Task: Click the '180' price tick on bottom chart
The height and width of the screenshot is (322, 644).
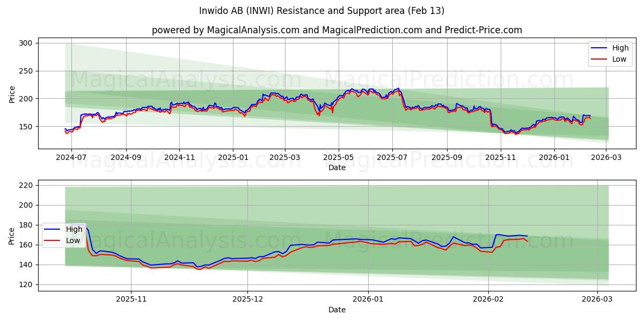Action: (x=27, y=225)
